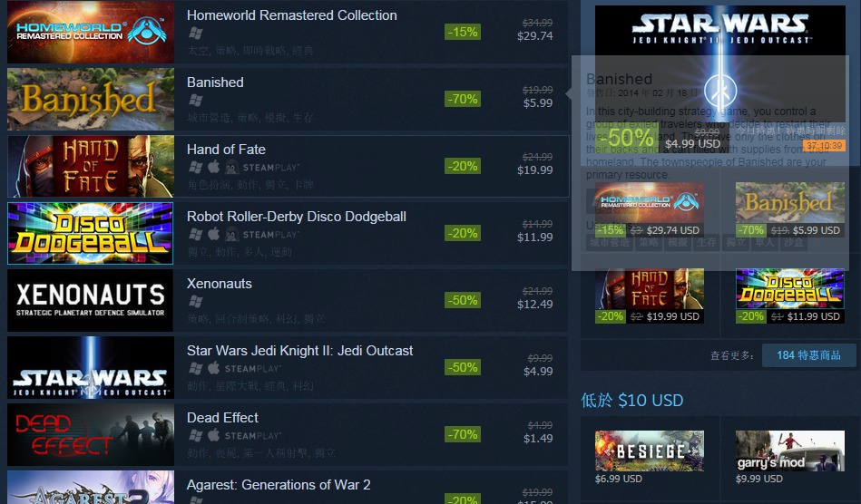Image resolution: width=861 pixels, height=504 pixels.
Task: Open Besiege thumbnail under 低於 $10 USD
Action: [649, 451]
